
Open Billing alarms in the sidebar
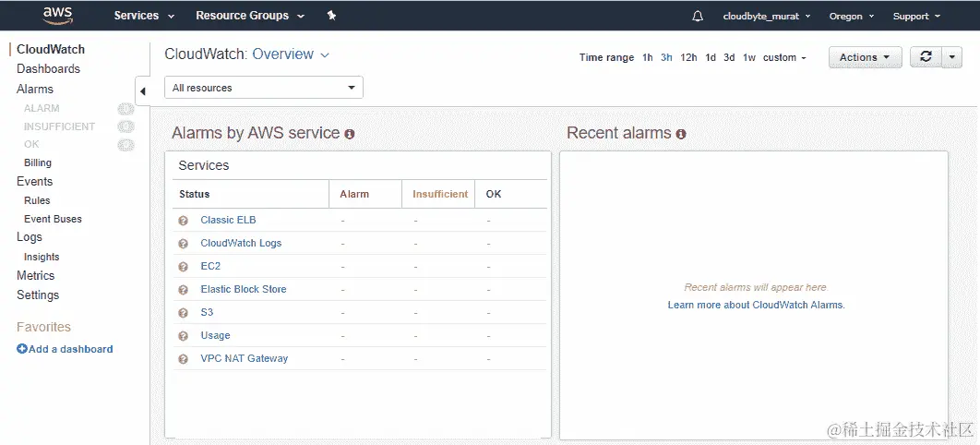(x=38, y=162)
